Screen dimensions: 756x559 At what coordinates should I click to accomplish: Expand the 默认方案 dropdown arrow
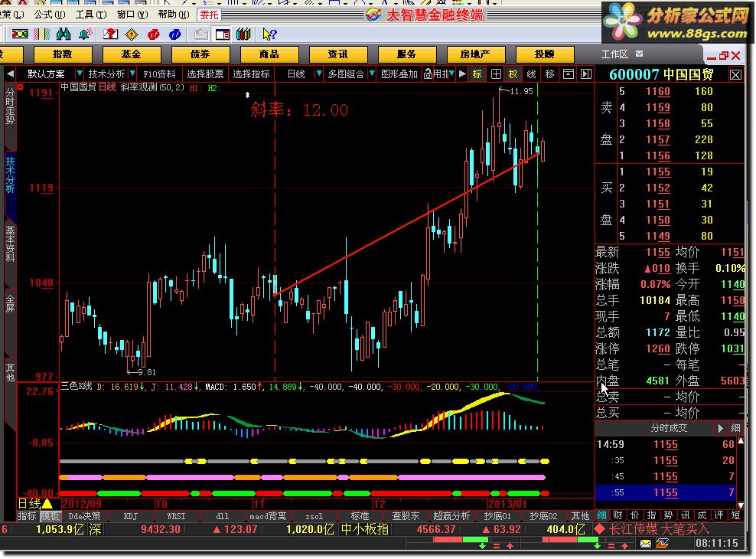[79, 74]
